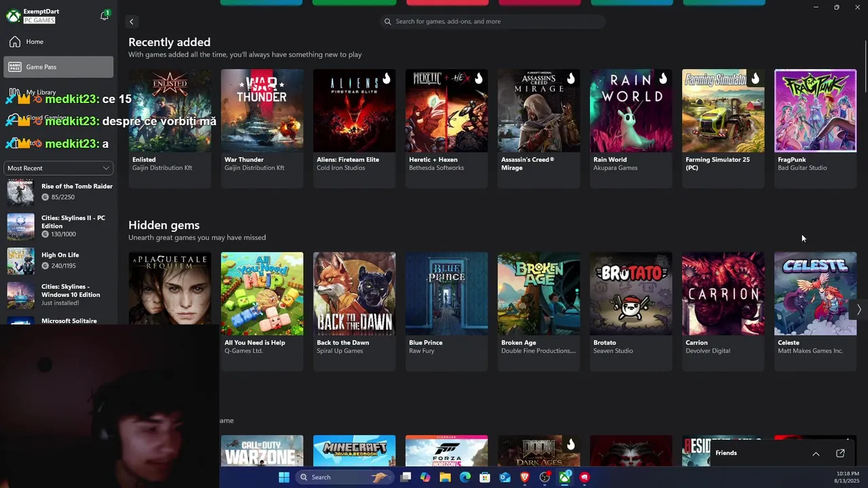Screen dimensions: 868x488
Task: Advance Hidden gems row with right chevron
Action: 859,309
